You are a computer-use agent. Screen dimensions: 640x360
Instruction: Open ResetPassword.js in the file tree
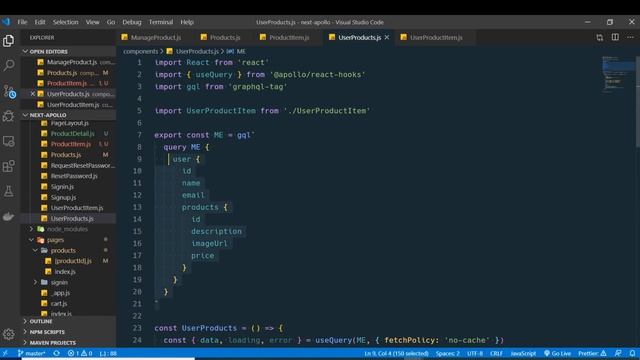tap(74, 176)
